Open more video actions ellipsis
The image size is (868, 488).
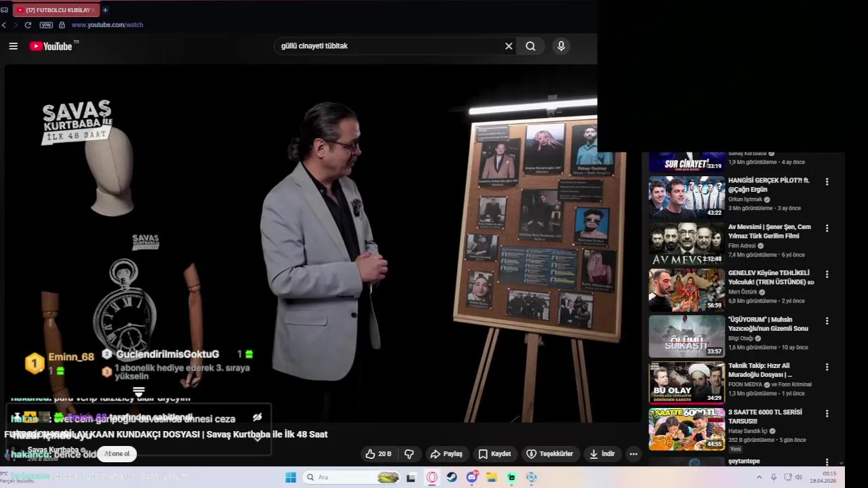click(x=633, y=454)
